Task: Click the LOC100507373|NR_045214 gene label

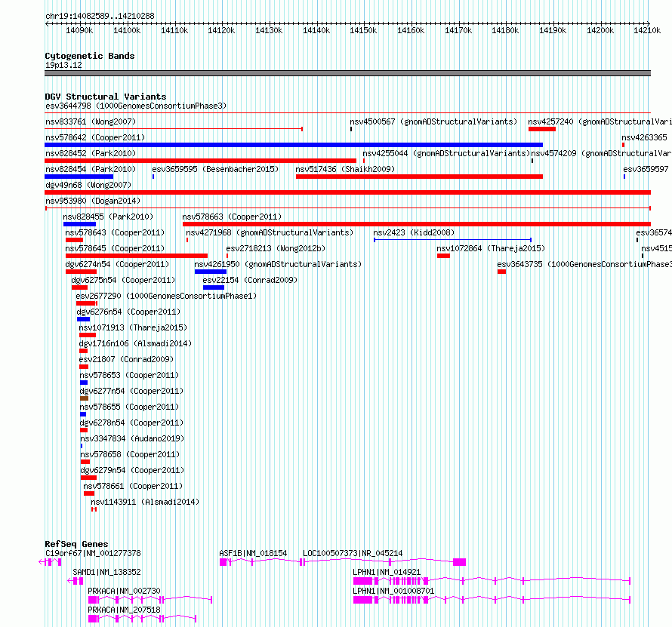Action: [353, 553]
